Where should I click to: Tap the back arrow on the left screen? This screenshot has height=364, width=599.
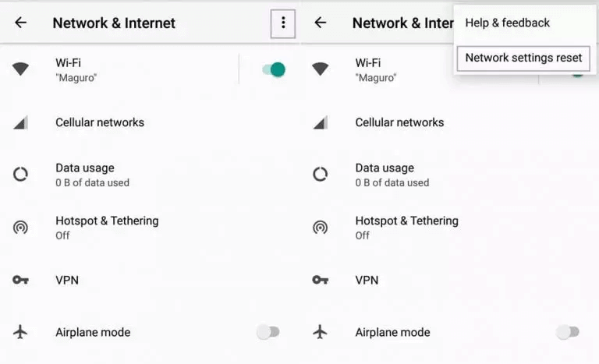point(21,23)
